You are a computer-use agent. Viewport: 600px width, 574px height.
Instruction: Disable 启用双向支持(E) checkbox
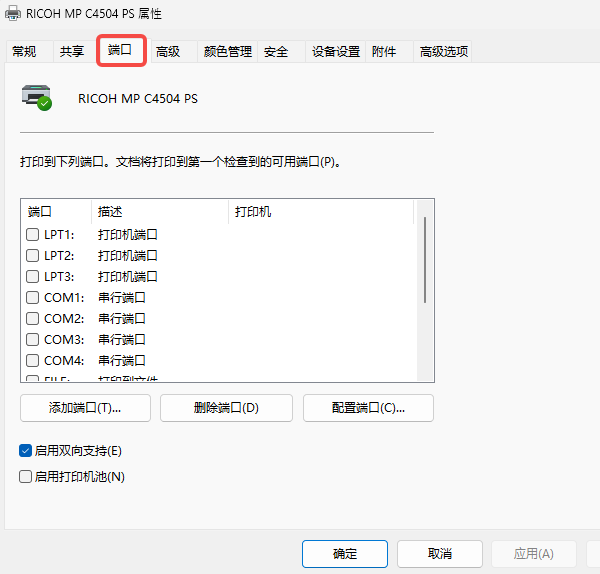[25, 451]
